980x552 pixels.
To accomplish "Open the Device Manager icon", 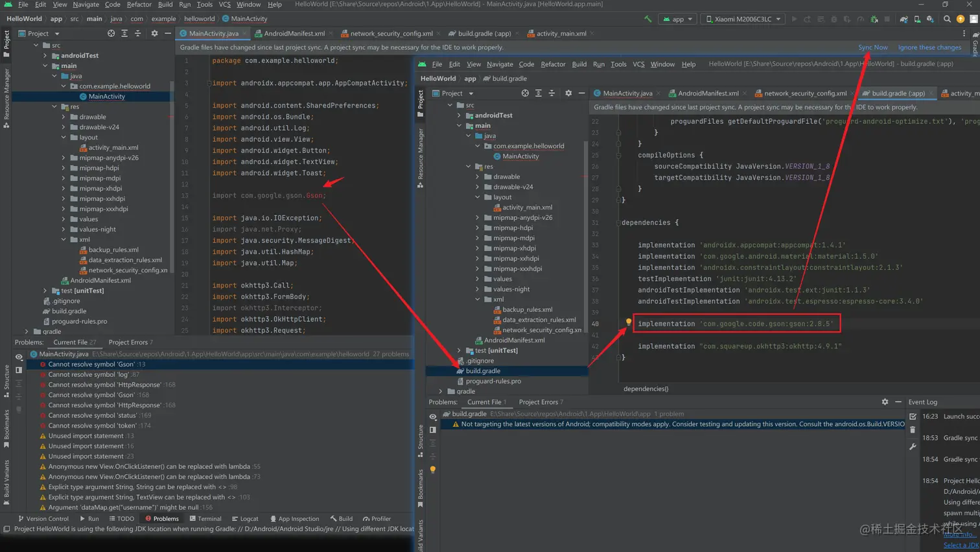I will click(x=917, y=19).
